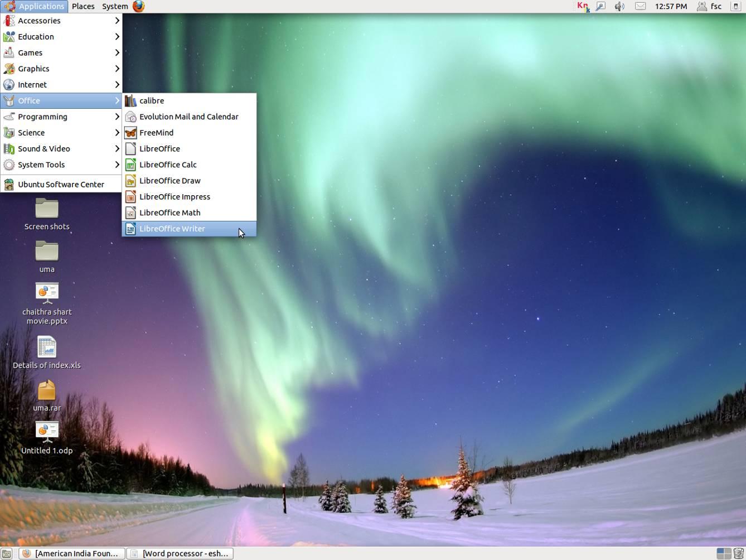Viewport: 746px width, 560px height.
Task: Launch FreeMind mind mapping app
Action: [x=156, y=133]
